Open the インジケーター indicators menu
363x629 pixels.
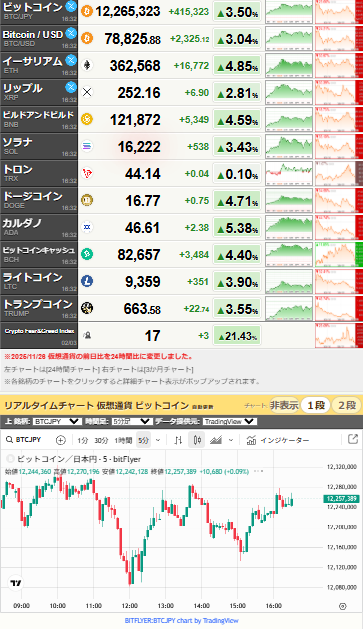point(278,440)
